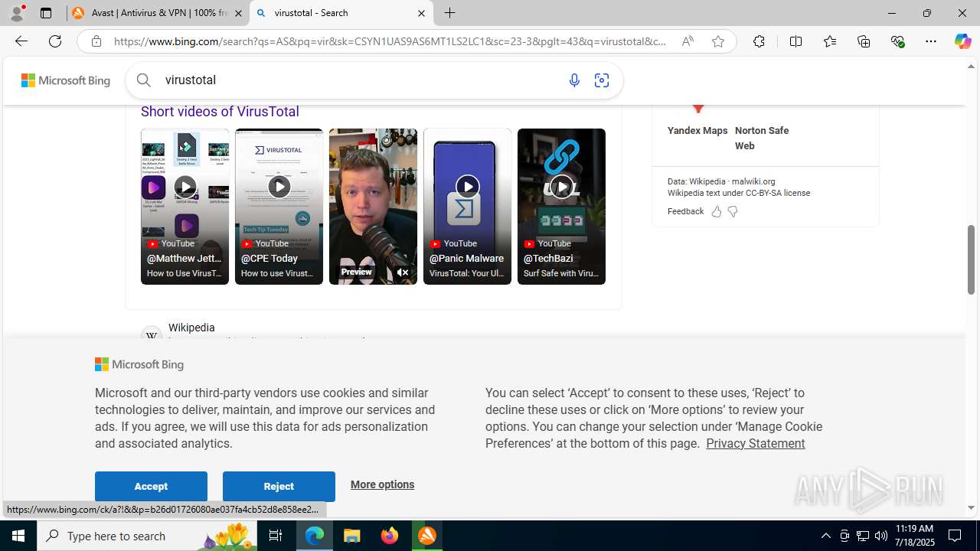View site information lock icon

(96, 41)
